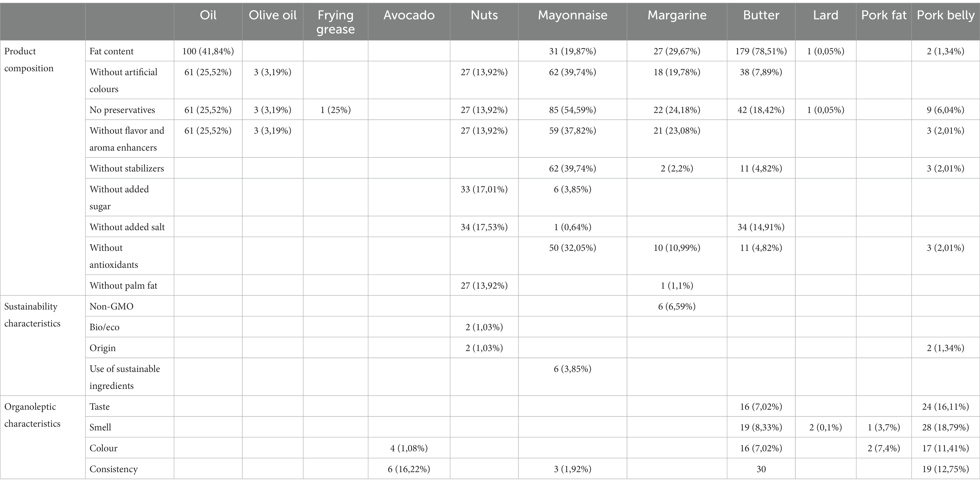Select Butter No preservatives cell "42 (18,42%)"

coord(761,110)
